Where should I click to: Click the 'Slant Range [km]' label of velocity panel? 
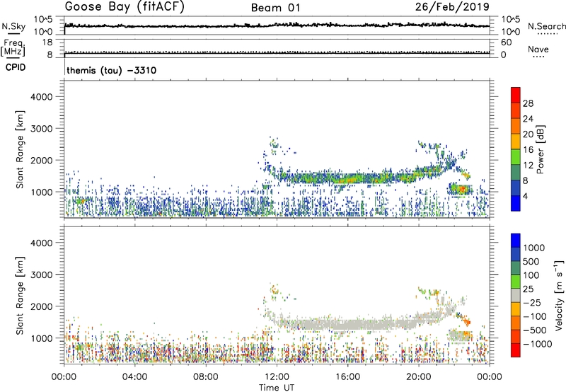click(20, 296)
